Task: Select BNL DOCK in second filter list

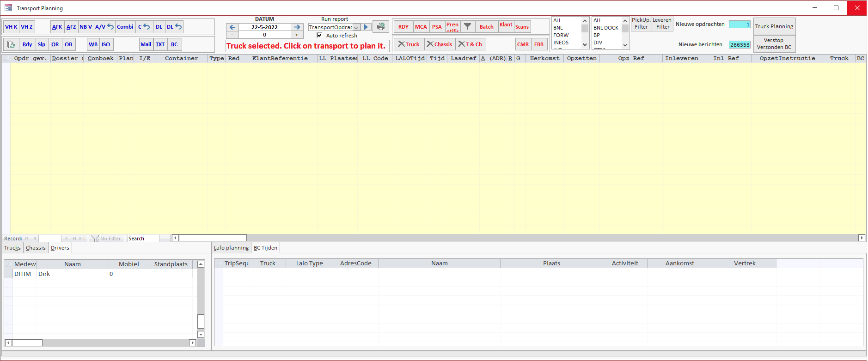Action: 606,28
